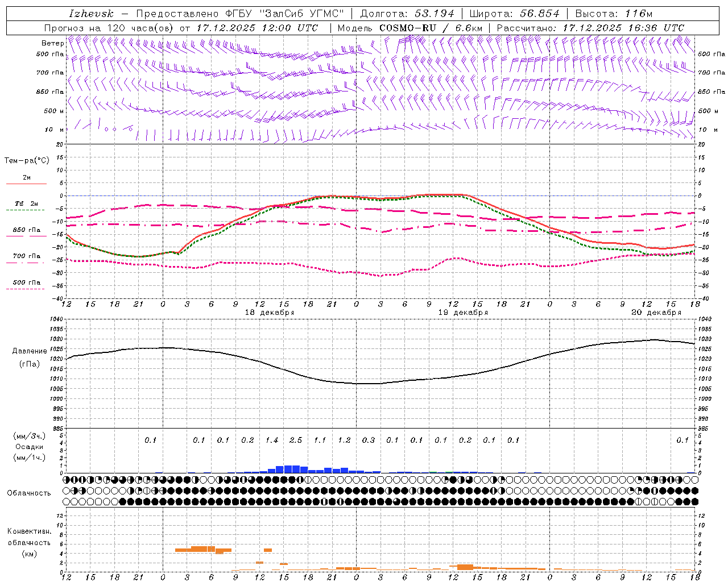Screen dimensions: 728x582
Task: Click the precipitation value 0.3
Action: (x=369, y=440)
